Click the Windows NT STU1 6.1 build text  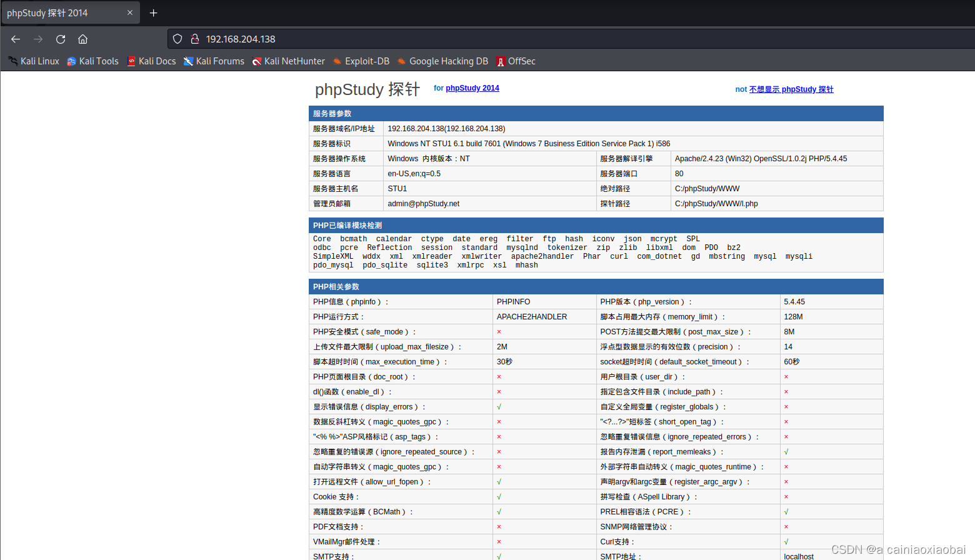pyautogui.click(x=529, y=144)
